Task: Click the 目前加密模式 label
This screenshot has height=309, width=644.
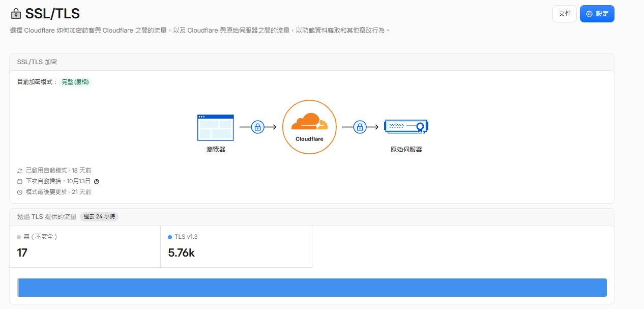Action: [x=38, y=82]
